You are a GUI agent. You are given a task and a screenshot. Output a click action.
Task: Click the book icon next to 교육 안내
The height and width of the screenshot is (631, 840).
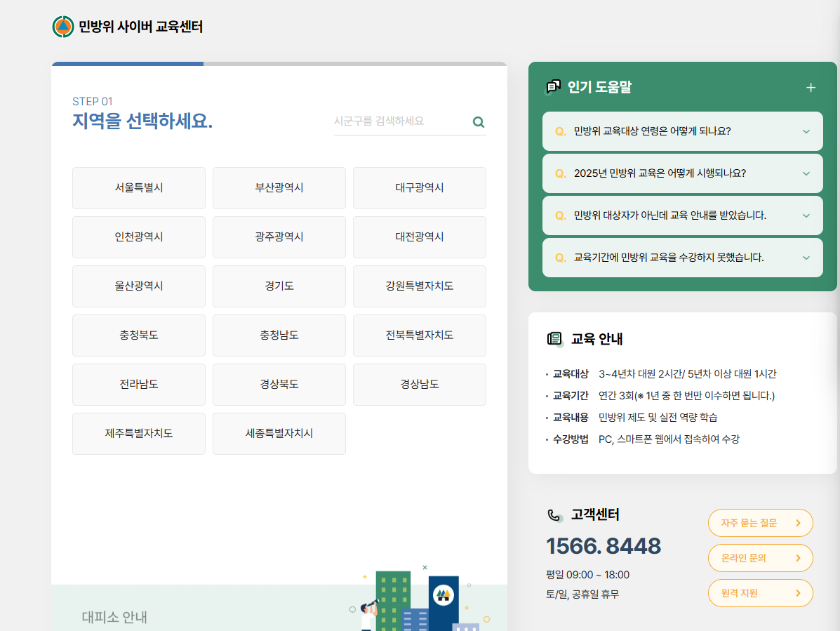click(x=555, y=338)
